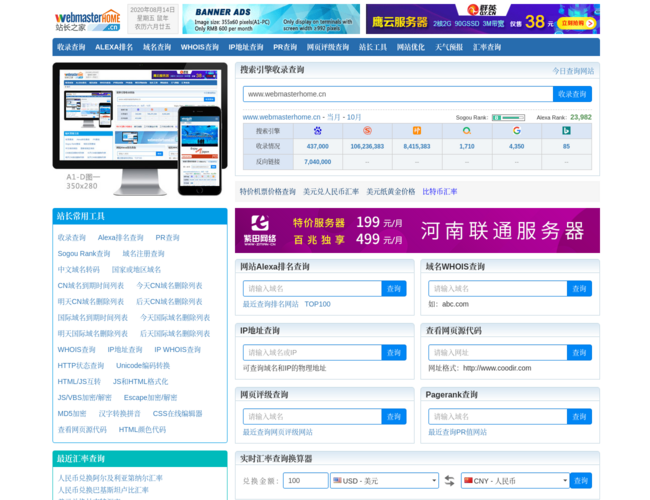Image resolution: width=650 pixels, height=500 pixels.
Task: Open HTML颜色代码 tool link
Action: coord(142,430)
